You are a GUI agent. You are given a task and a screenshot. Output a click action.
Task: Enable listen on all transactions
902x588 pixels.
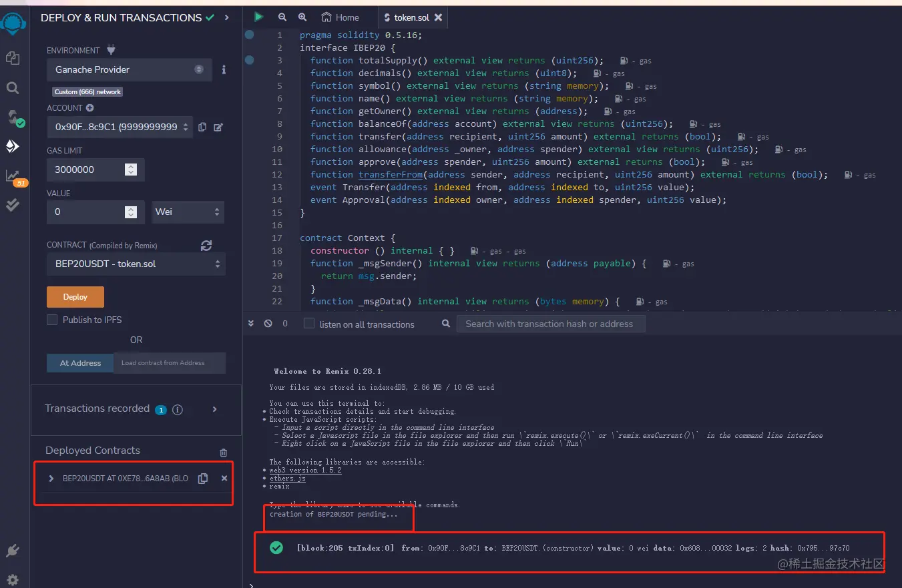tap(309, 324)
